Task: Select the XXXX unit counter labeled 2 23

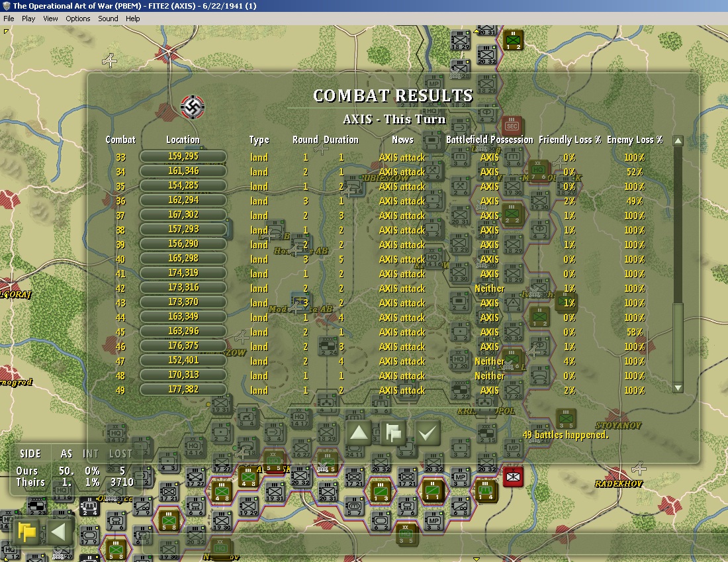Action: click(x=38, y=506)
